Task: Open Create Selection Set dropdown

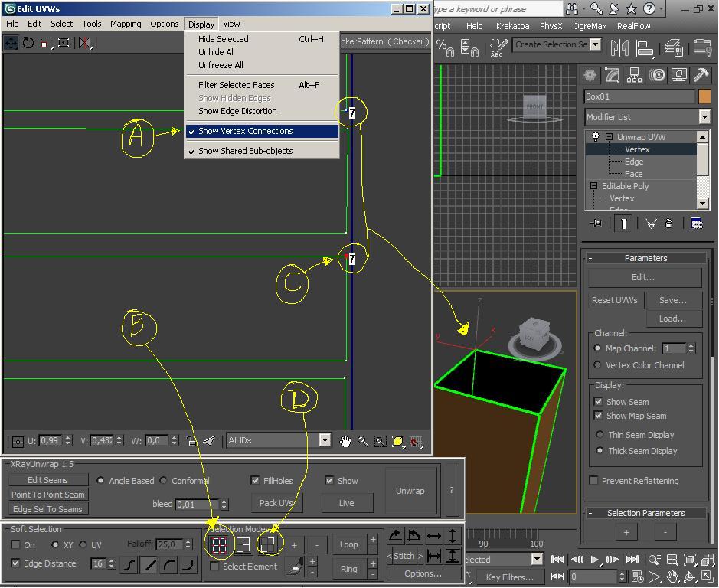Action: pyautogui.click(x=595, y=44)
